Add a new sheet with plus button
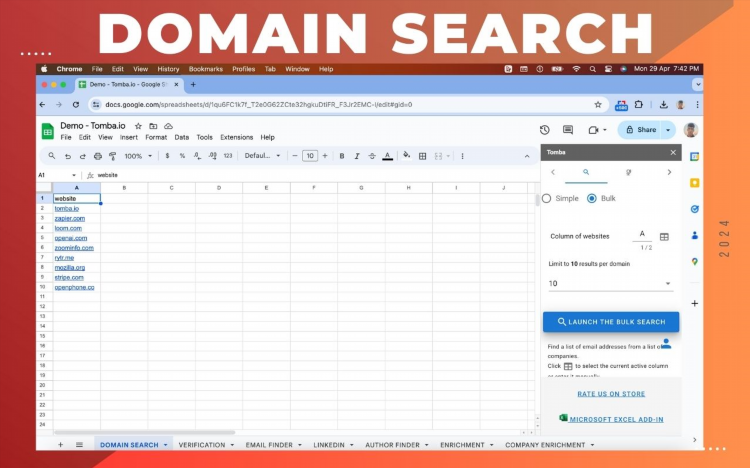The height and width of the screenshot is (468, 750). 60,445
